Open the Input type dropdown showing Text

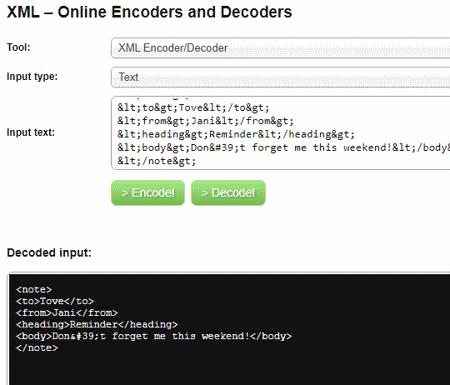coord(280,77)
